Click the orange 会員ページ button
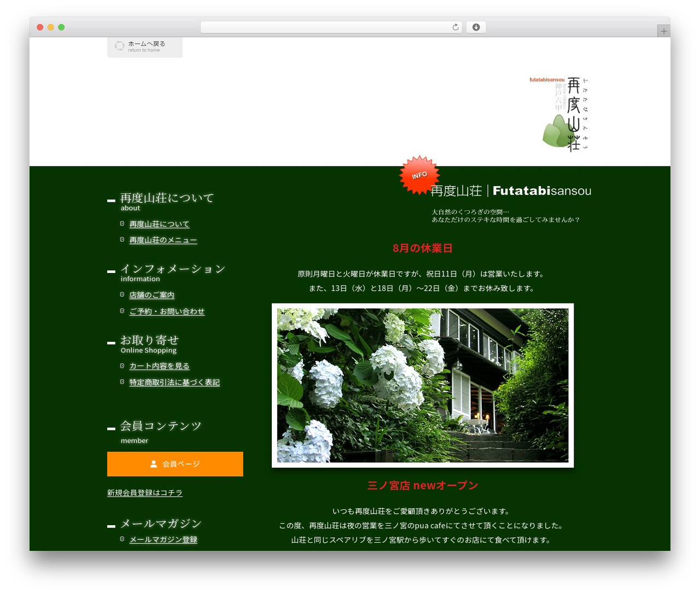This screenshot has height=593, width=700. point(175,464)
